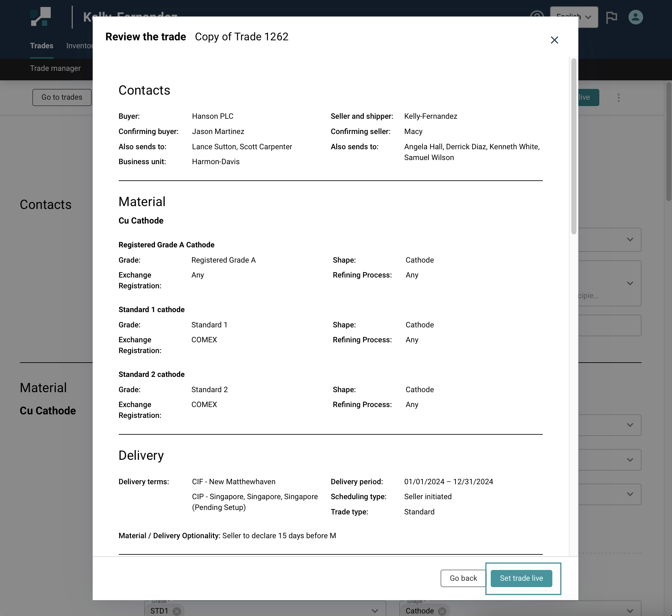Expand the Grade dropdown arrow
This screenshot has height=616, width=672.
375,611
